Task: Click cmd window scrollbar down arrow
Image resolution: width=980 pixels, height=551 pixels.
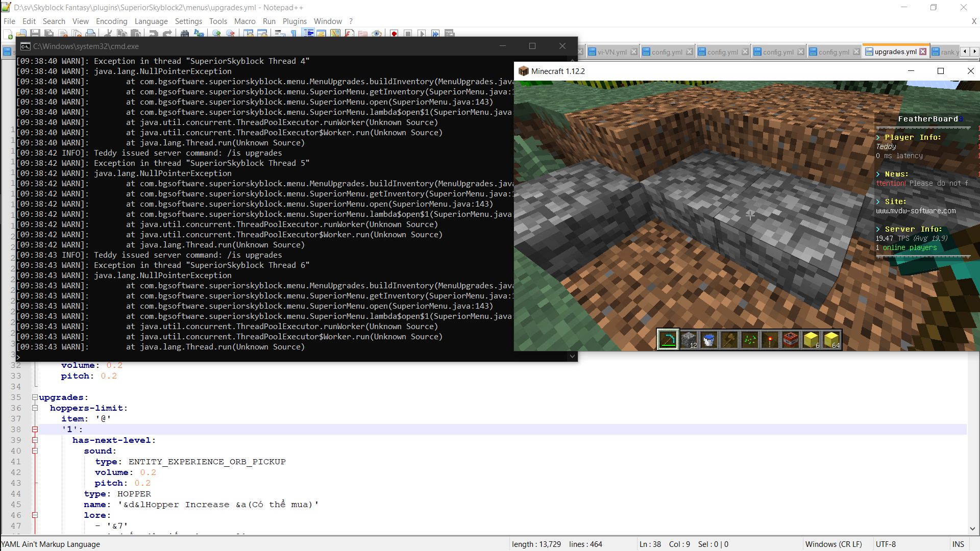Action: click(572, 357)
